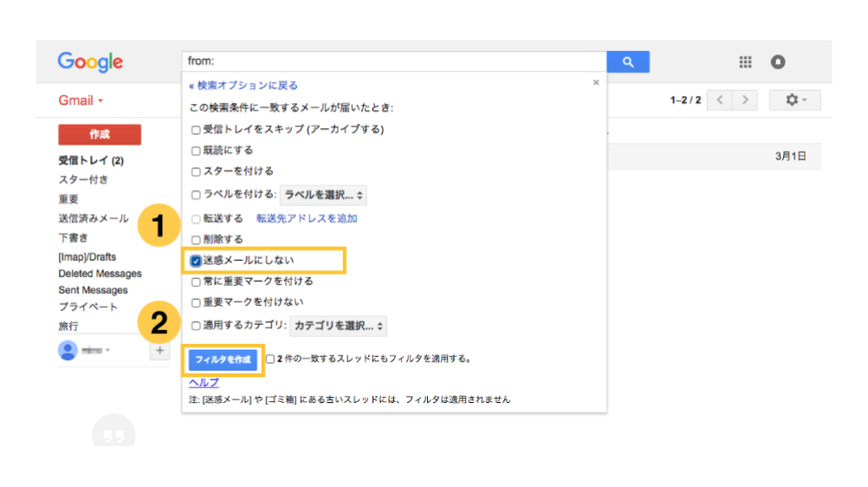
Task: Open [Imap]/Drafts label
Action: point(87,257)
